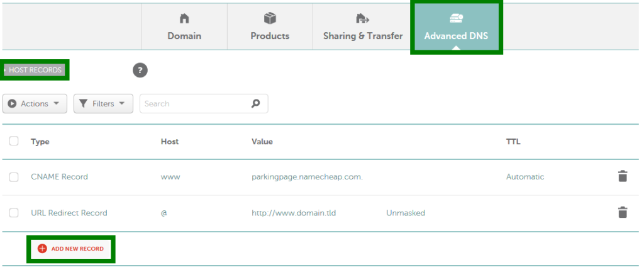
Task: Delete the CNAME Record with trash icon
Action: pos(622,176)
